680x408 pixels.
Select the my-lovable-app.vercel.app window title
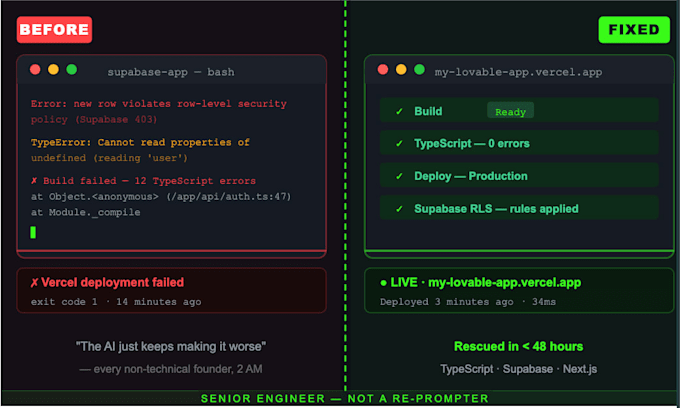(x=518, y=72)
